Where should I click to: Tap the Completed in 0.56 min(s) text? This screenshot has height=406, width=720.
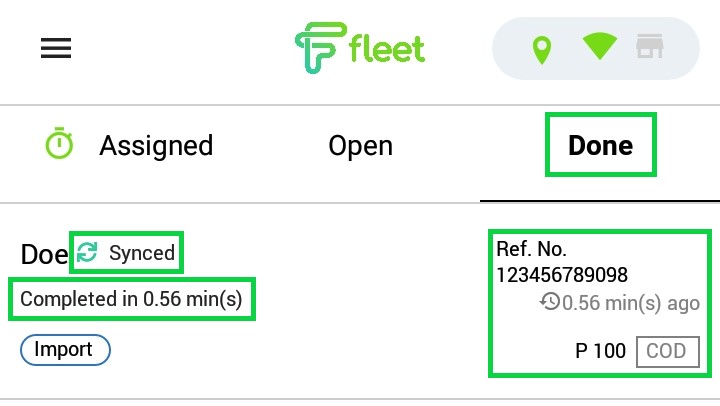[x=131, y=299]
